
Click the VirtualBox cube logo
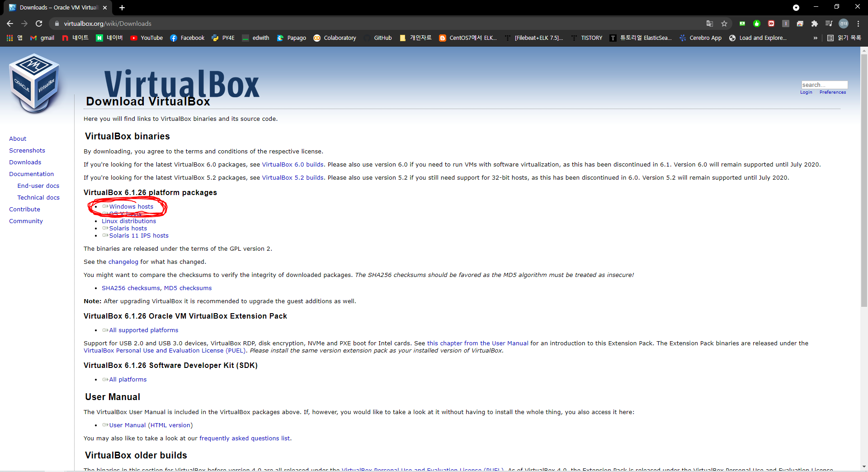34,83
